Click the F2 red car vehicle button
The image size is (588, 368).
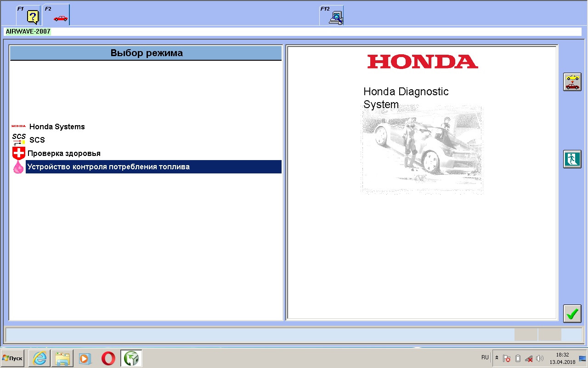56,15
